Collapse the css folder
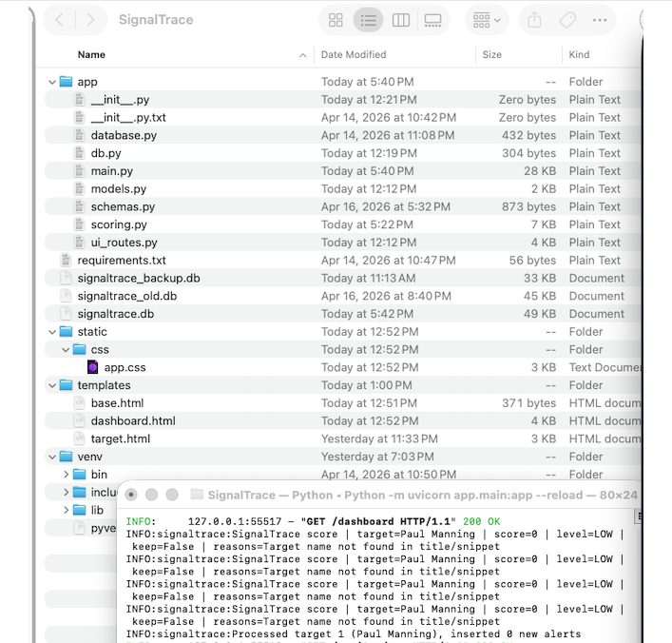 (x=66, y=350)
